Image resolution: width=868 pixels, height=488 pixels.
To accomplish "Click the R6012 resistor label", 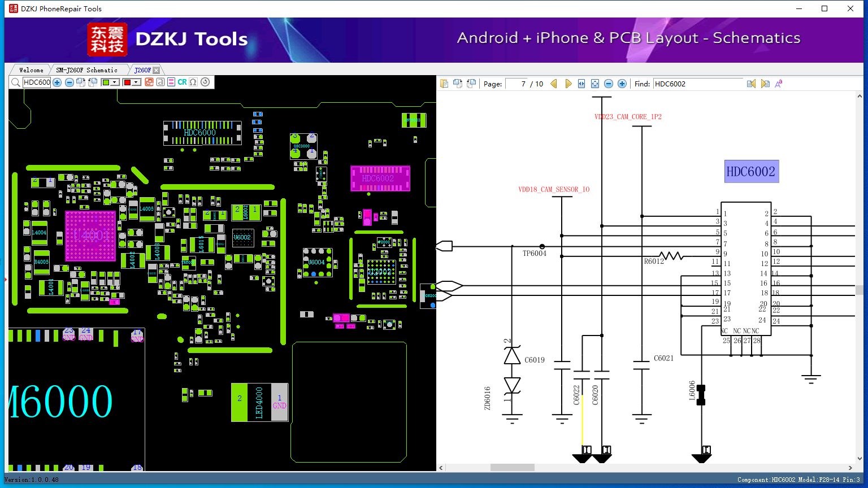I will click(654, 262).
